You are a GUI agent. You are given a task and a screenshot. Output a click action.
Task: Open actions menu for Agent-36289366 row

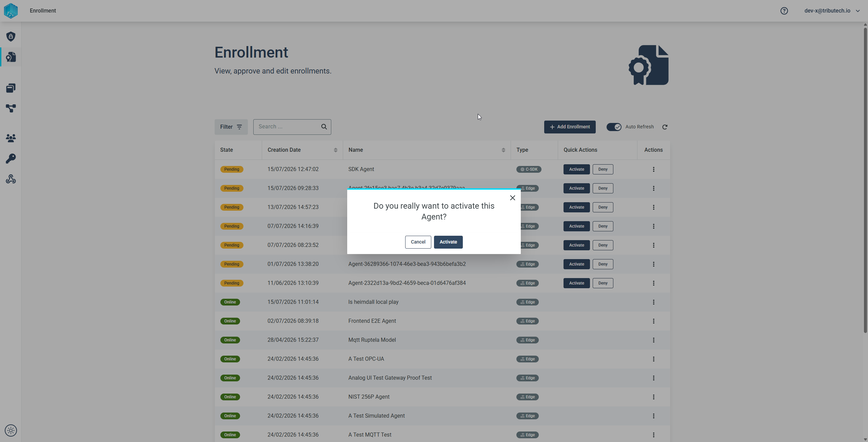(x=654, y=264)
